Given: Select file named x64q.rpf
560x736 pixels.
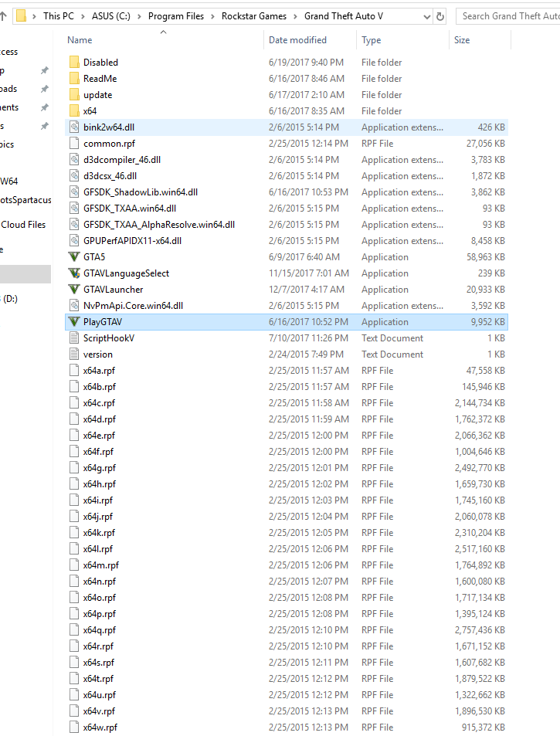Looking at the screenshot, I should click(x=99, y=630).
